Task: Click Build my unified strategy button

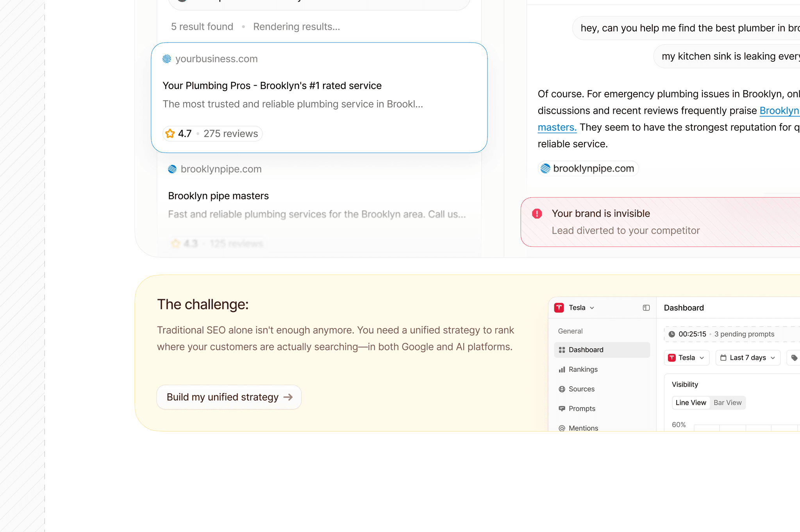Action: (x=229, y=397)
